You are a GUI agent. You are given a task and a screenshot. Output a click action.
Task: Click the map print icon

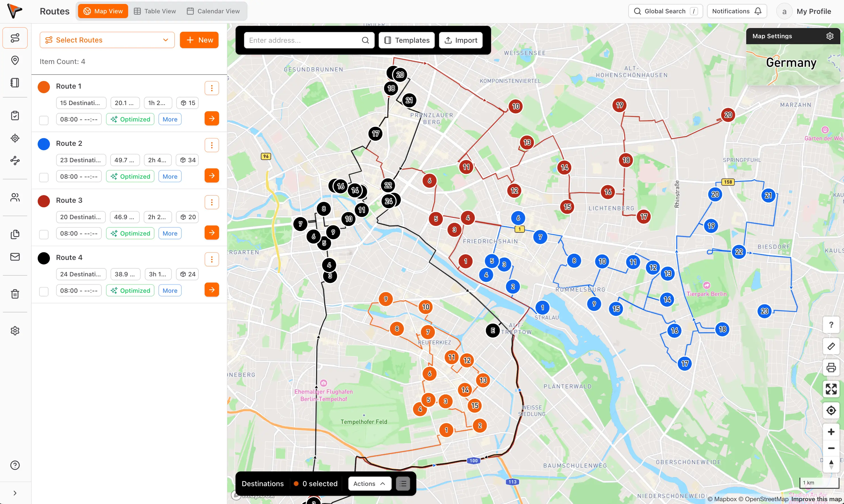831,368
